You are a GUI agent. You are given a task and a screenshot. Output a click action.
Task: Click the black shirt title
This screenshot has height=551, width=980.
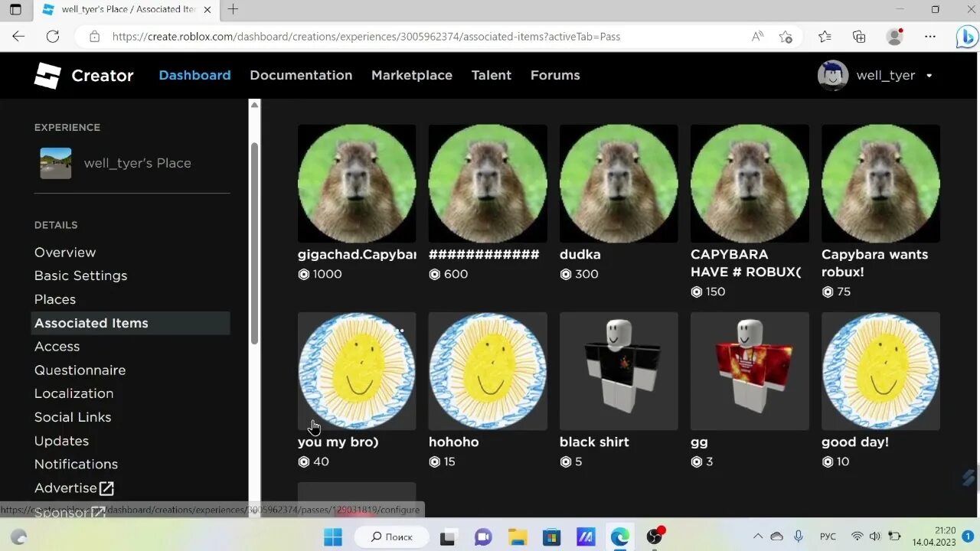pyautogui.click(x=594, y=442)
